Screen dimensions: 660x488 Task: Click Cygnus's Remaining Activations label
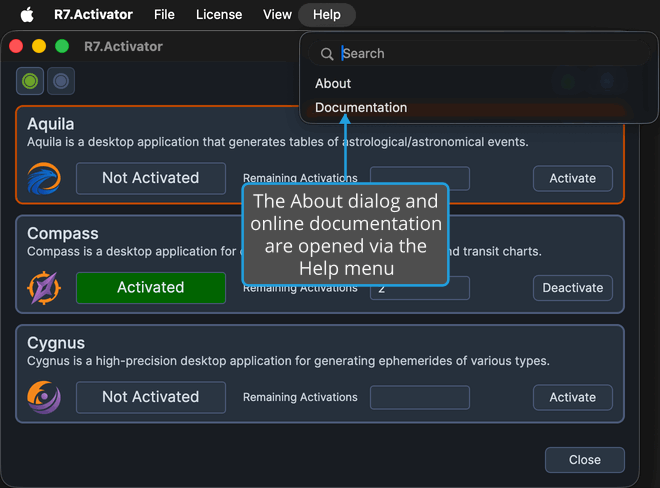pyautogui.click(x=300, y=397)
